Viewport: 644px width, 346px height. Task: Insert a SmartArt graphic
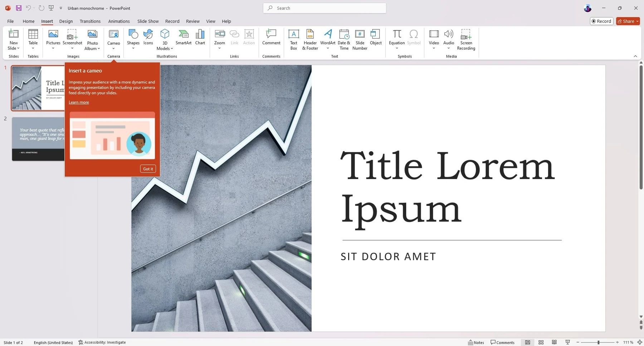click(x=184, y=37)
